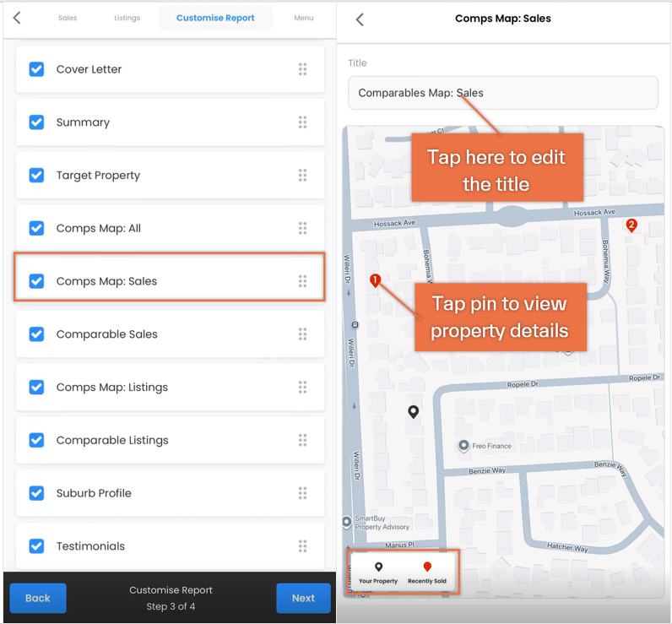672x624 pixels.
Task: Click the blue Back button
Action: (38, 598)
